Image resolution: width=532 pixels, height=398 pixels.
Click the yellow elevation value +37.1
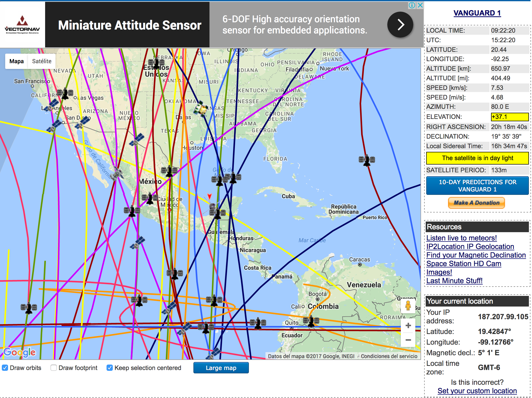(x=509, y=117)
